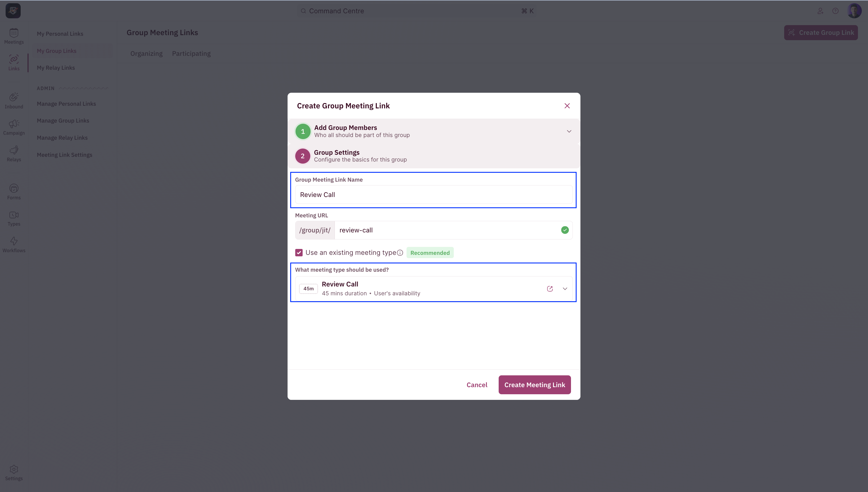The height and width of the screenshot is (492, 868).
Task: Open the Campaign section in sidebar
Action: (14, 127)
